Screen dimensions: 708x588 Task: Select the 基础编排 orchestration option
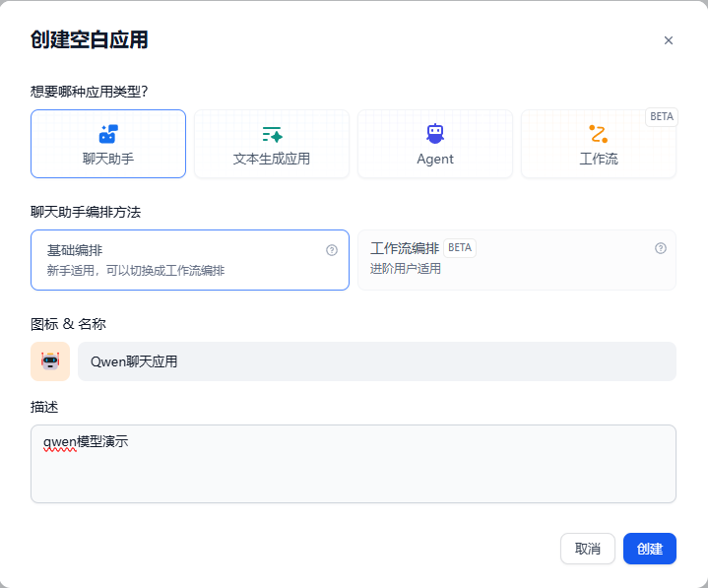[189, 260]
